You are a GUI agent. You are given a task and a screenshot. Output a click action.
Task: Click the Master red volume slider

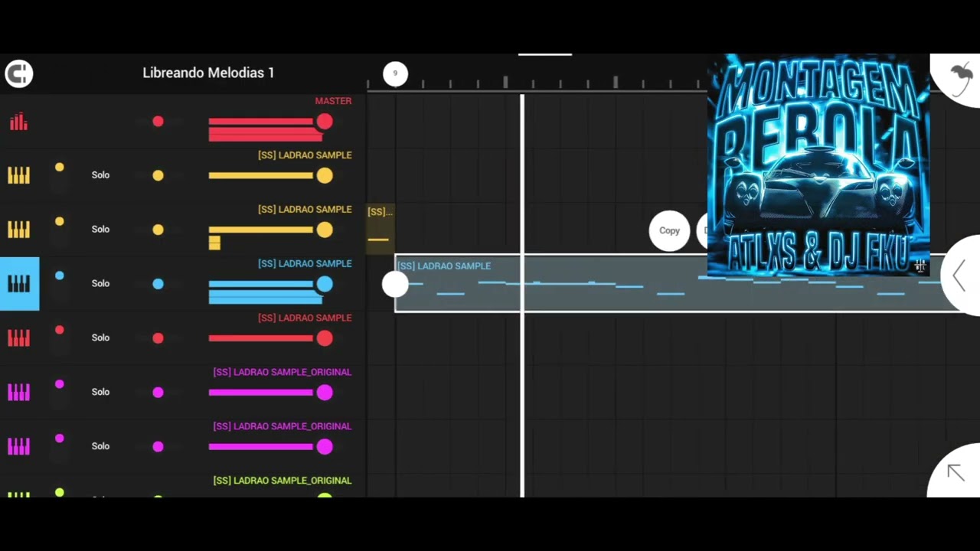[x=270, y=122]
